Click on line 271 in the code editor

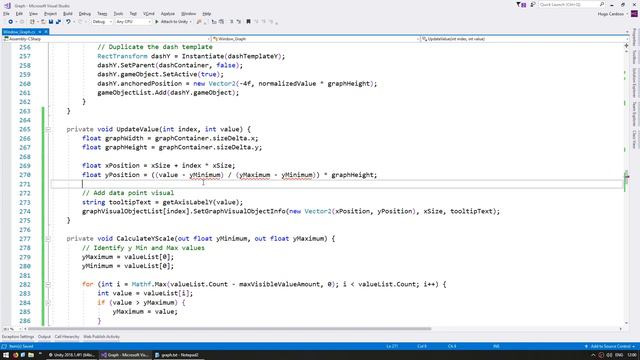click(337, 184)
